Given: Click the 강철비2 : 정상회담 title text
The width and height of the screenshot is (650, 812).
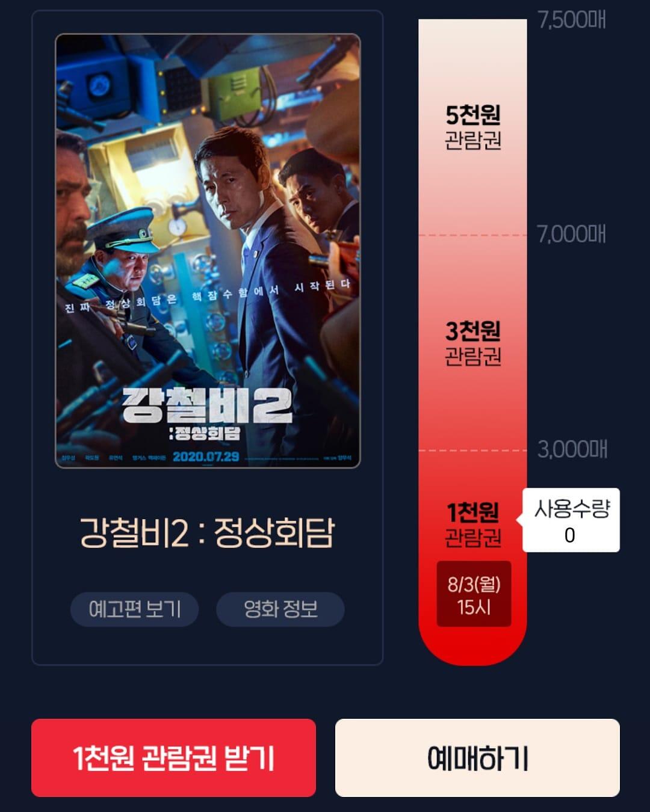Looking at the screenshot, I should click(207, 533).
